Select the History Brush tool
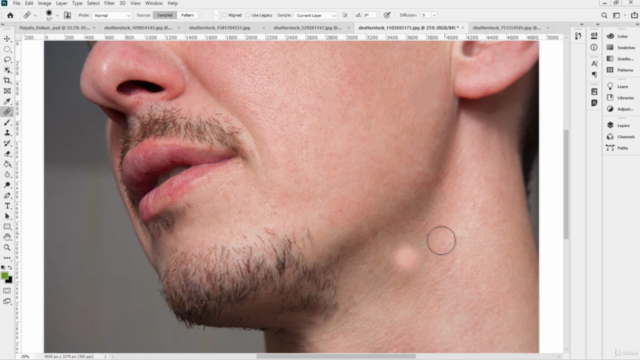Image resolution: width=640 pixels, height=360 pixels. click(7, 143)
